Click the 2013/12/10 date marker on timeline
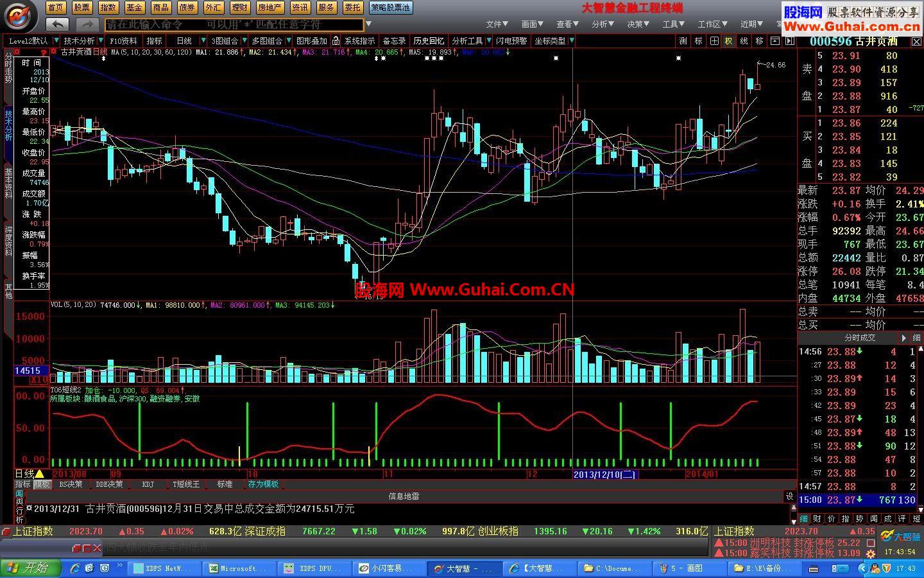 [x=604, y=474]
